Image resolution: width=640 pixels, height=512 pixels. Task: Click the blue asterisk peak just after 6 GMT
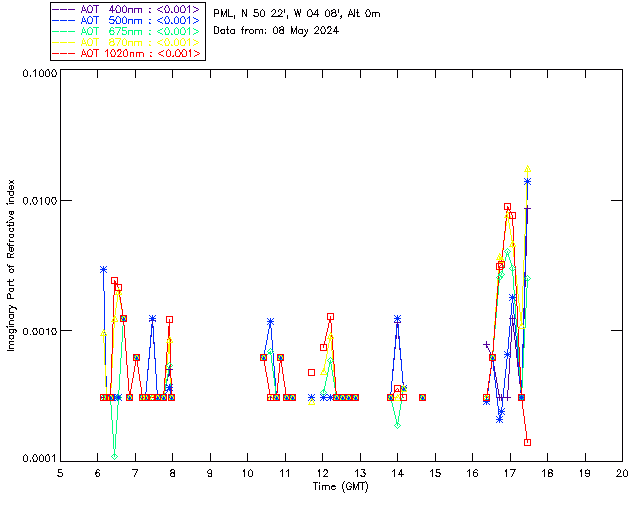coord(104,269)
